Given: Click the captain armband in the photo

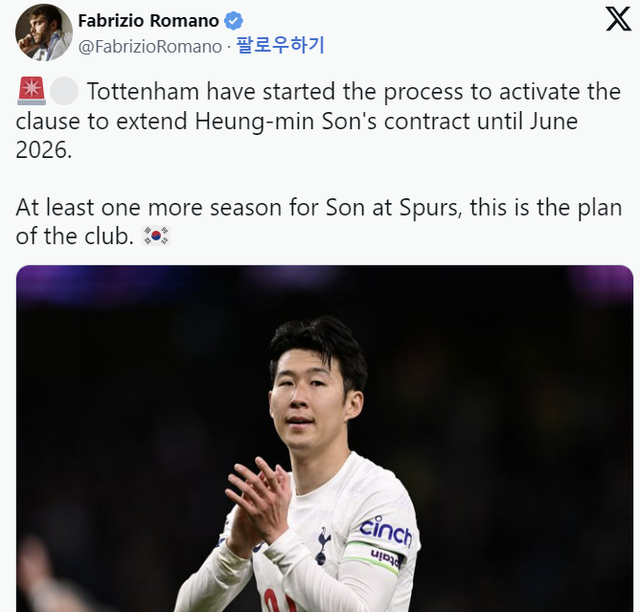Looking at the screenshot, I should point(373,556).
